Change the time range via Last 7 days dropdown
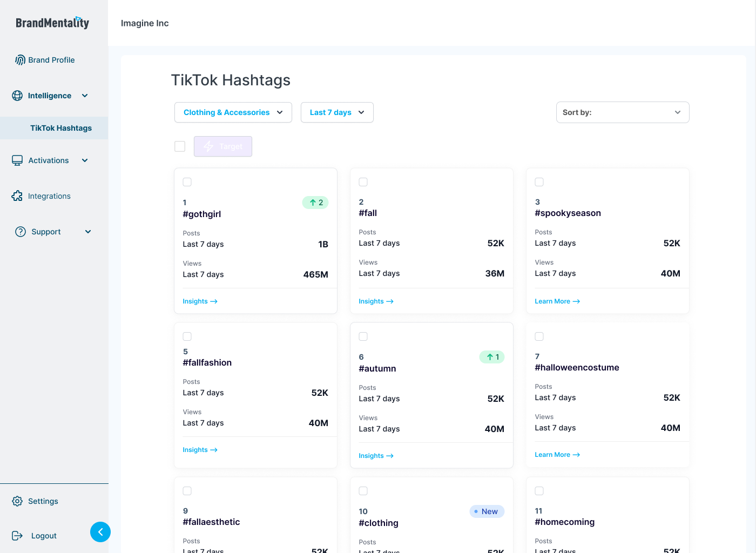The height and width of the screenshot is (553, 756). click(337, 112)
